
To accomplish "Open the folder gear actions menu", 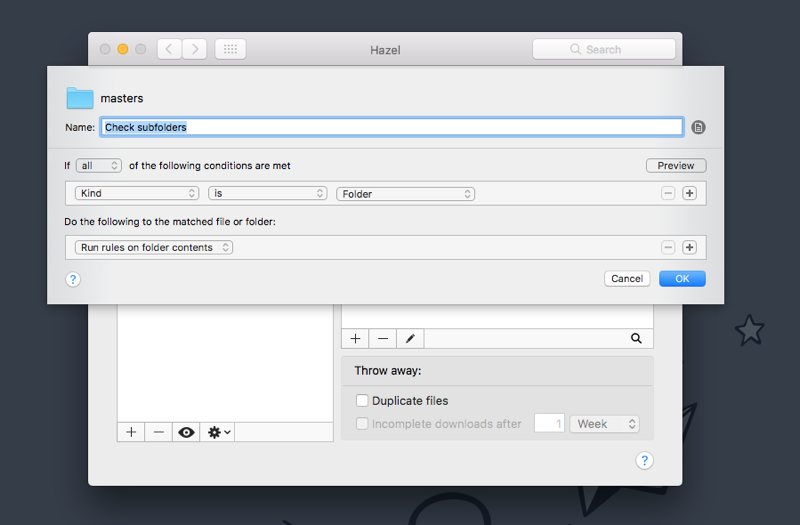I will 219,432.
